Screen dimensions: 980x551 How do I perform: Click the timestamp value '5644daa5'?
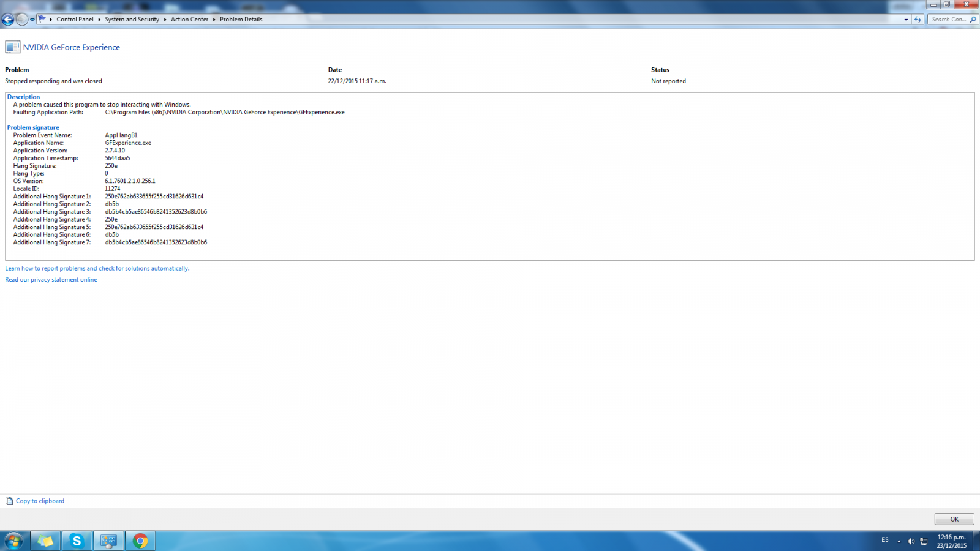click(117, 159)
